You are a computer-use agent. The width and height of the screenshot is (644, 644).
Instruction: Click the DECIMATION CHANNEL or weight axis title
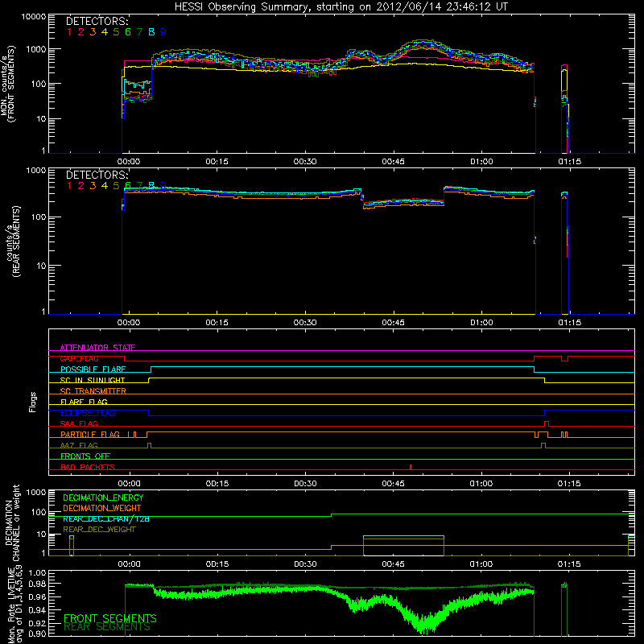click(x=12, y=522)
